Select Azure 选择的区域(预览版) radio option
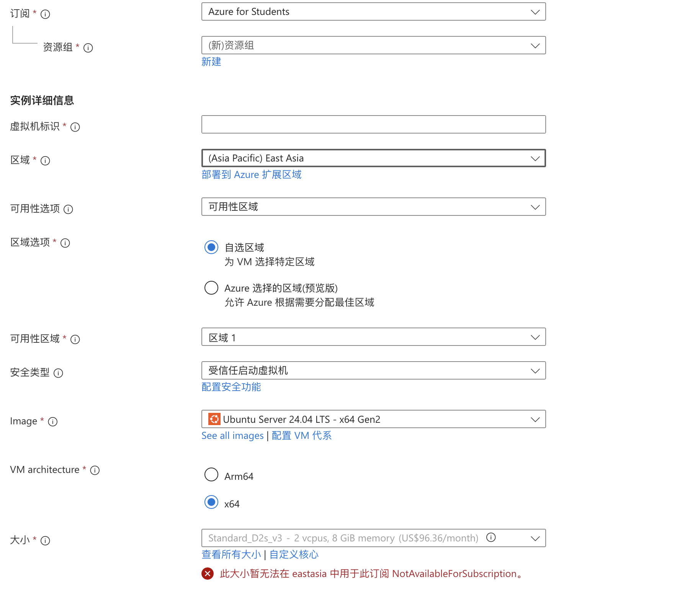700x590 pixels. [211, 288]
